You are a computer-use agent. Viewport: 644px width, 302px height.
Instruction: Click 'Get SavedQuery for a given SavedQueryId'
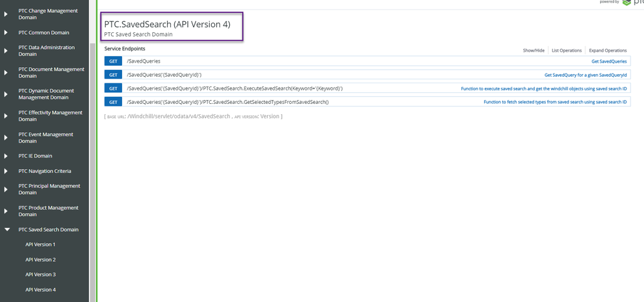(x=586, y=75)
